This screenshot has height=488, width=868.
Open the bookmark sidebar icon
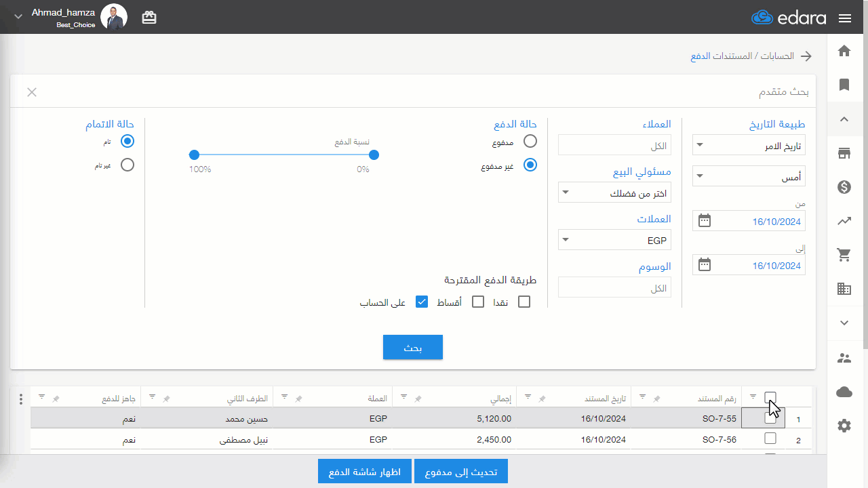844,85
